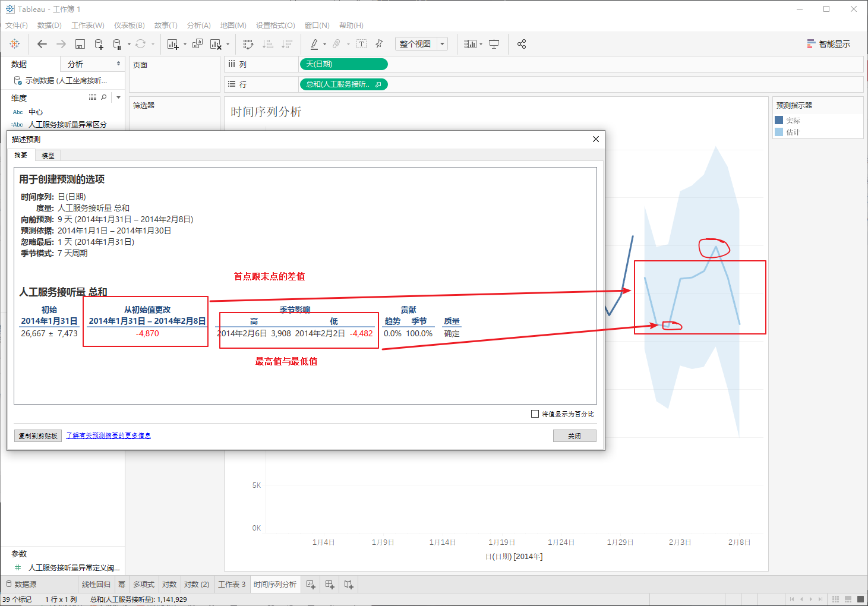Viewport: 868px width, 606px height.
Task: Close the describe forecast dialog with X
Action: point(596,139)
